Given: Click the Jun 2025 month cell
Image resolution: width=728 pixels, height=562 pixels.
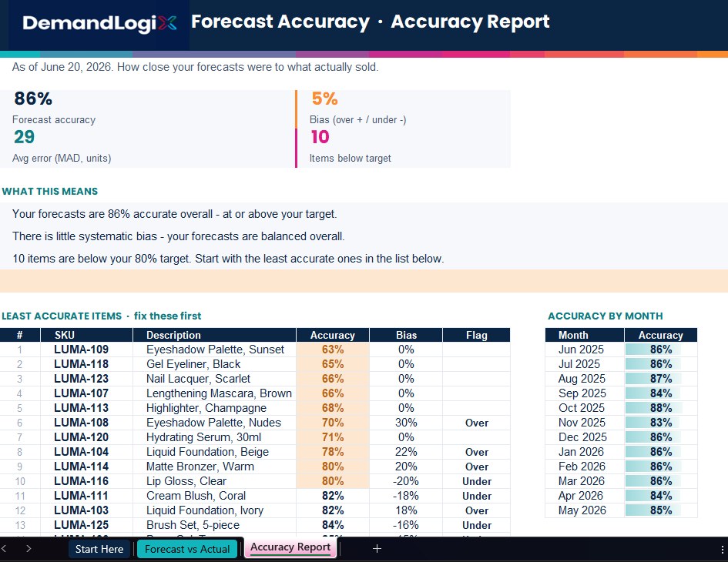Looking at the screenshot, I should pos(585,350).
